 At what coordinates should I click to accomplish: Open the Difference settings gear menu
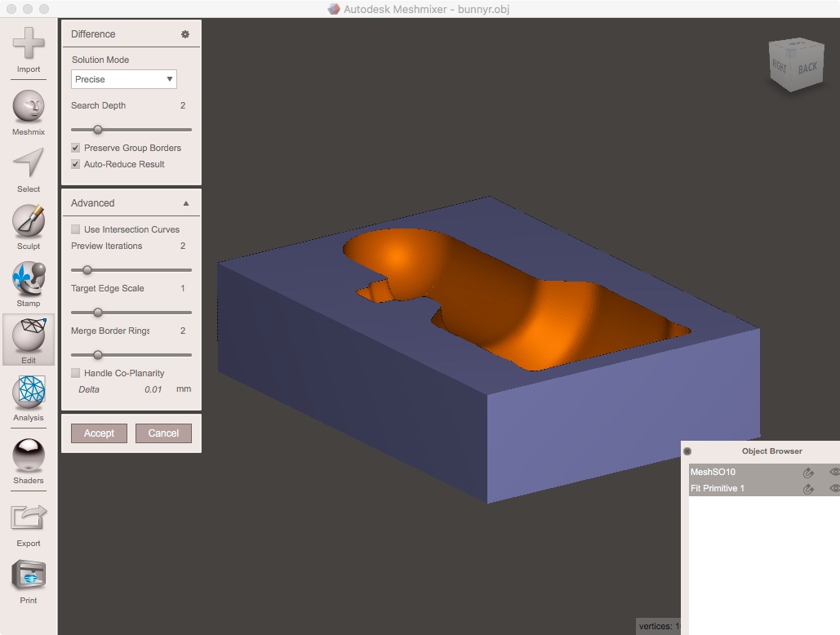pos(187,33)
